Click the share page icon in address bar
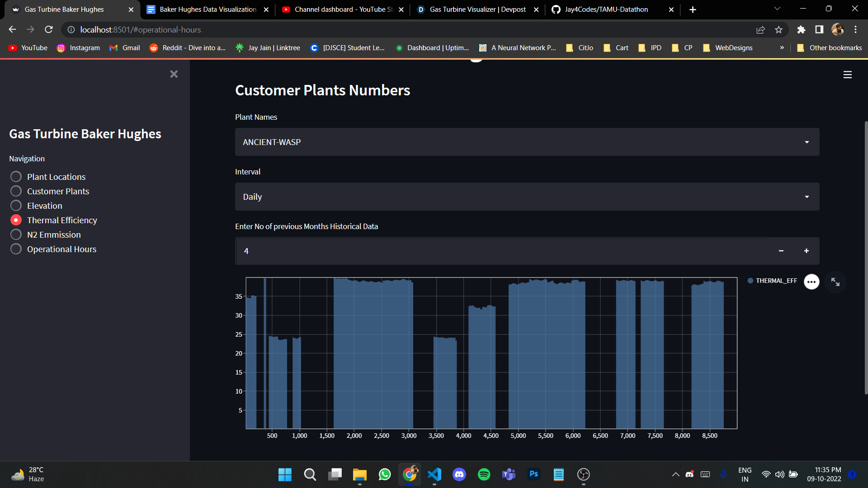Screen dimensions: 868x488 [x=760, y=30]
